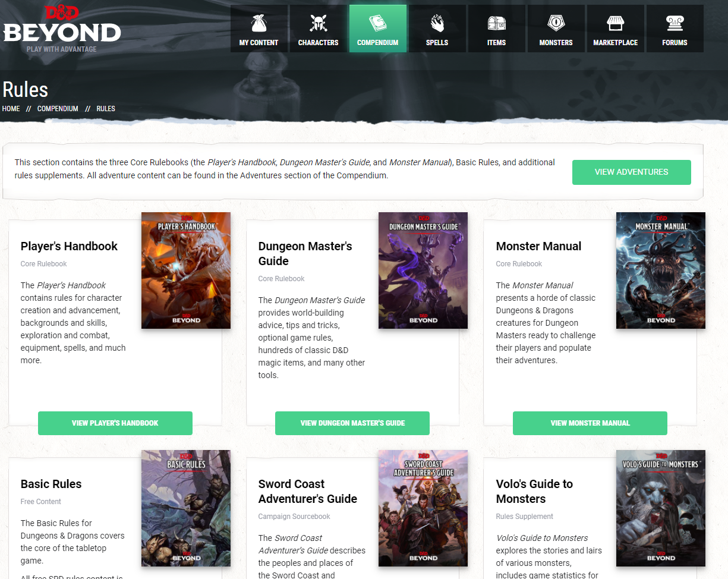Open the Spells hand icon
The width and height of the screenshot is (728, 579).
pos(437,24)
